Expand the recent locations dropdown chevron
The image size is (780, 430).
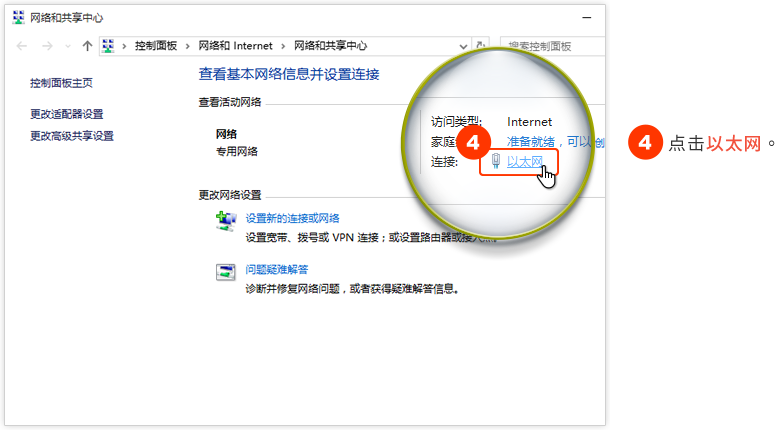coord(68,47)
